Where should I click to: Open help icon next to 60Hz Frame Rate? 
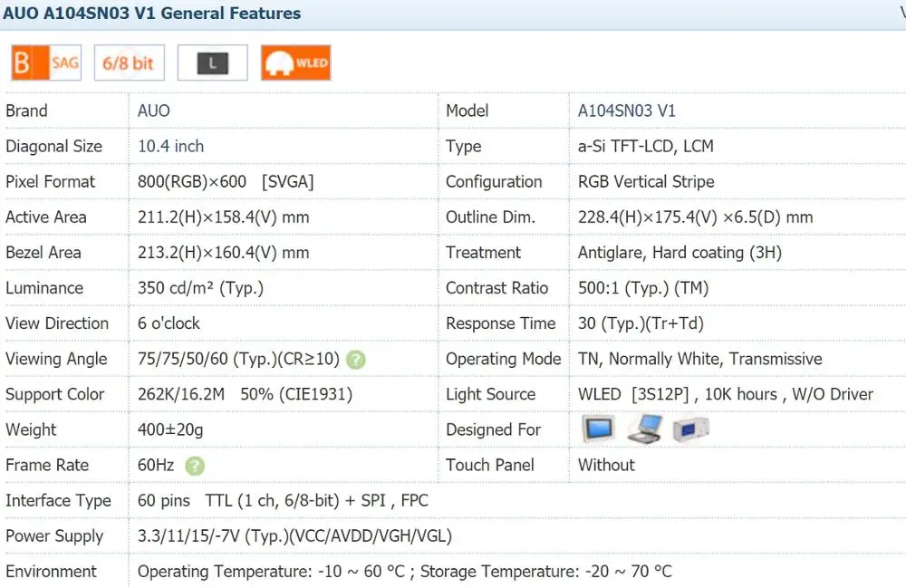(x=195, y=466)
